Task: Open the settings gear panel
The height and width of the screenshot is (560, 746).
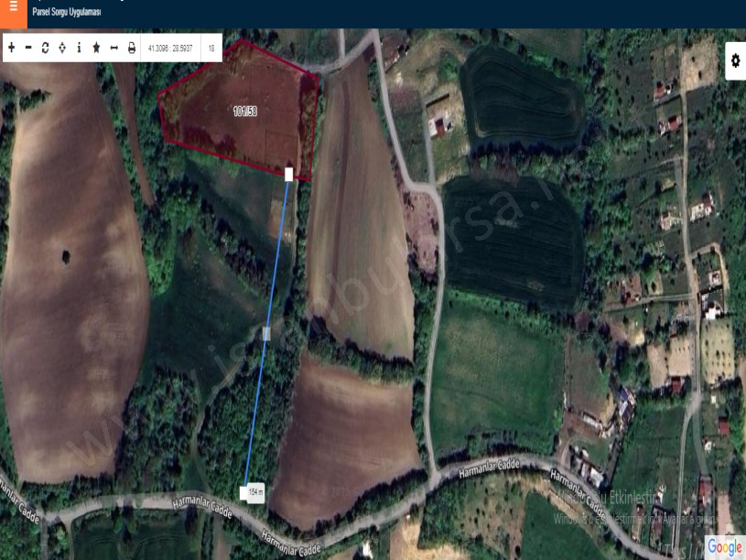Action: pos(735,61)
